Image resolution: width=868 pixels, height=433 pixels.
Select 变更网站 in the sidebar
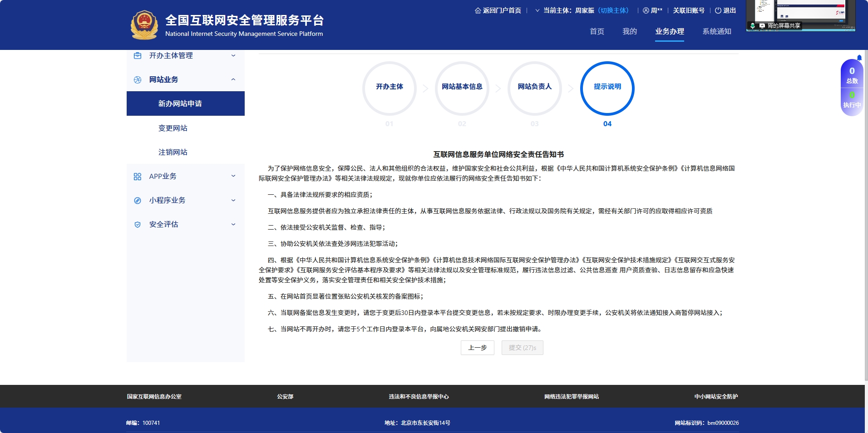coord(173,128)
